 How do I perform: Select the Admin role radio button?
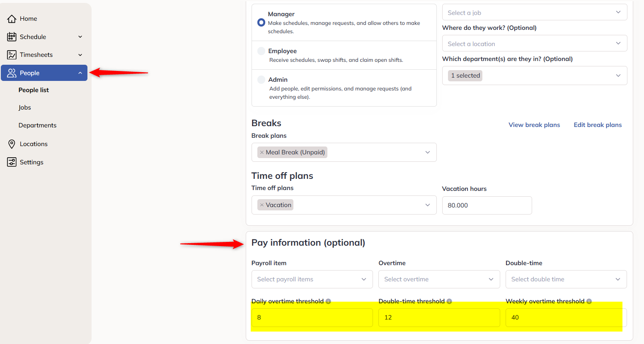tap(261, 80)
